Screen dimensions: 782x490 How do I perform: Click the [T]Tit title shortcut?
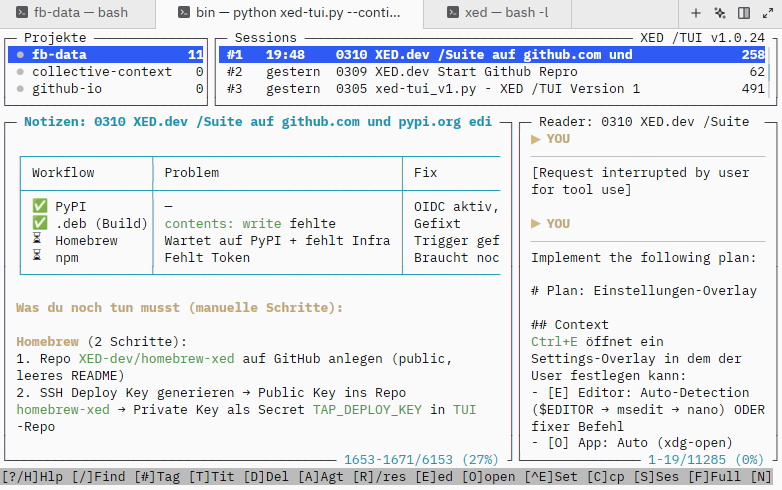(211, 477)
